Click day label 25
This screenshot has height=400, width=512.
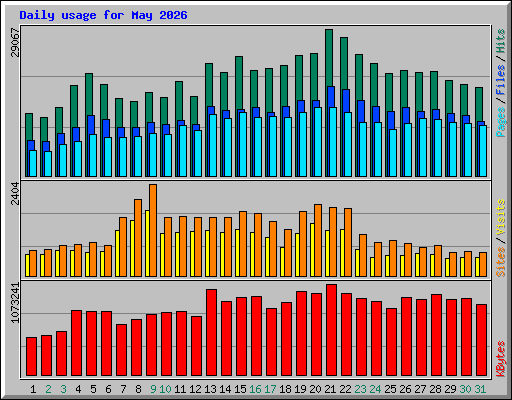pyautogui.click(x=390, y=389)
